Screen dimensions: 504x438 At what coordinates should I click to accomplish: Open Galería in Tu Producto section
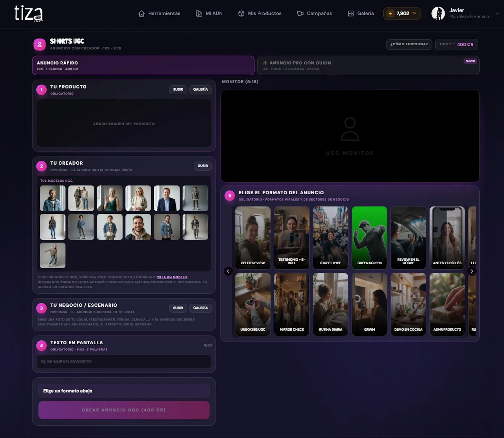tap(201, 90)
